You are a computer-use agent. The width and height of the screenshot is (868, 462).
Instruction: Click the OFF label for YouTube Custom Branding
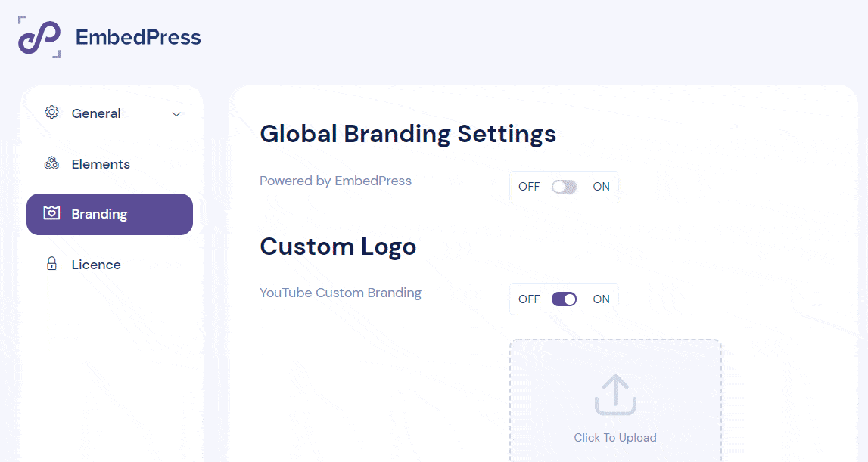(x=529, y=299)
